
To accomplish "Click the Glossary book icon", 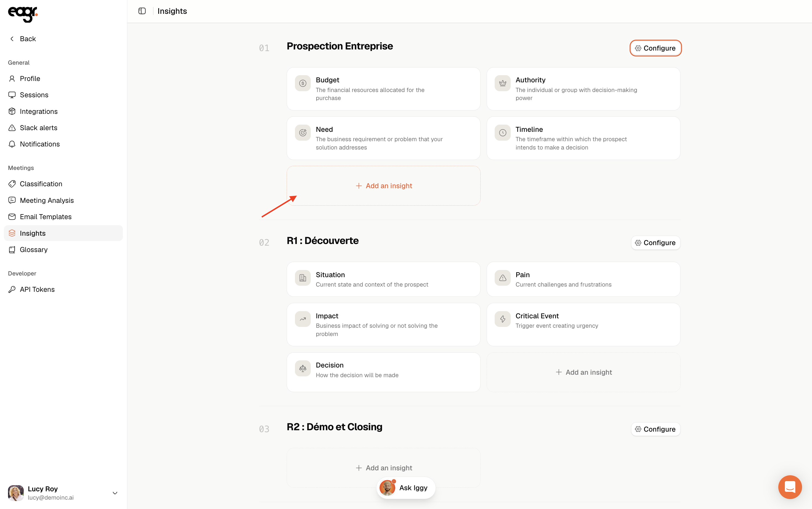I will pos(12,250).
